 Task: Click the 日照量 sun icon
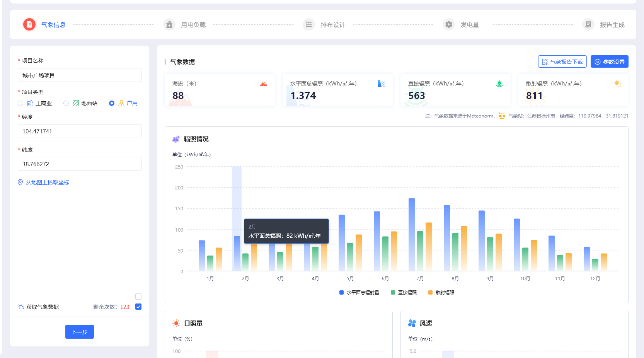point(176,323)
